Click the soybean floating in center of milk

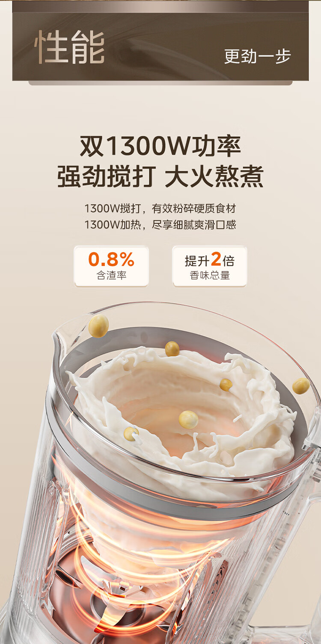tap(189, 419)
